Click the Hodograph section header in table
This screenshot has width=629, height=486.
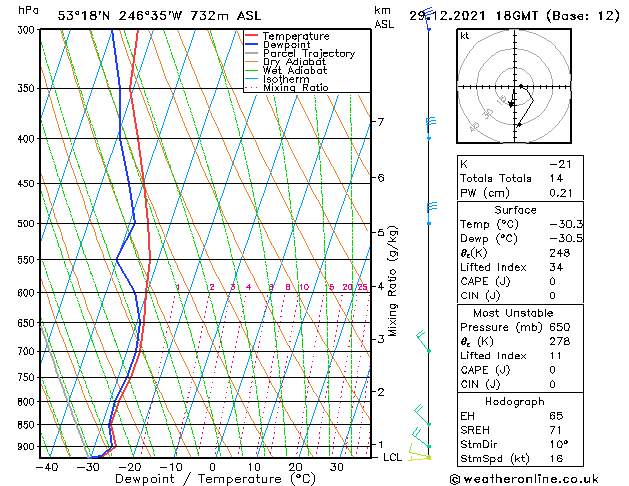pyautogui.click(x=516, y=401)
